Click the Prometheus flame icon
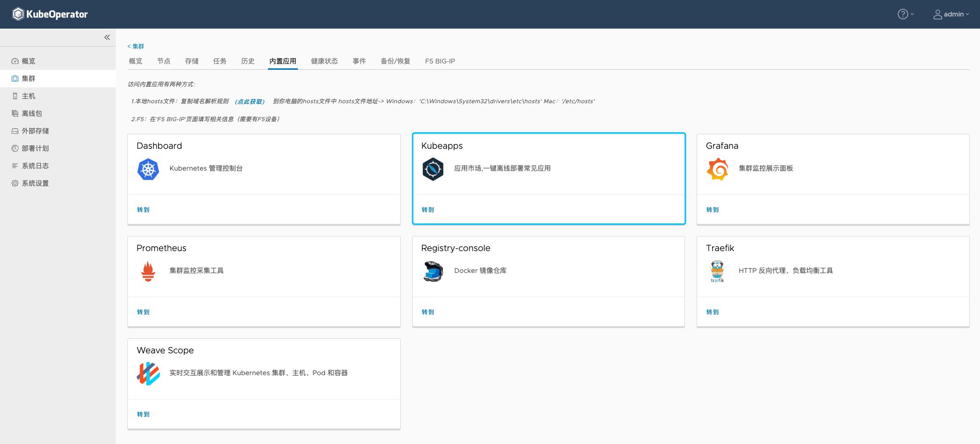 [148, 271]
